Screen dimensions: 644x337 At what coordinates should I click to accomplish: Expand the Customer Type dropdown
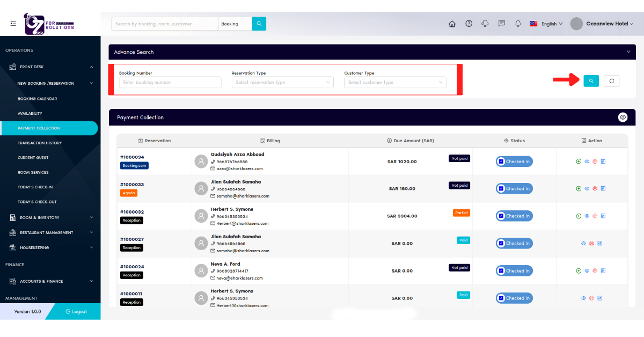(395, 82)
